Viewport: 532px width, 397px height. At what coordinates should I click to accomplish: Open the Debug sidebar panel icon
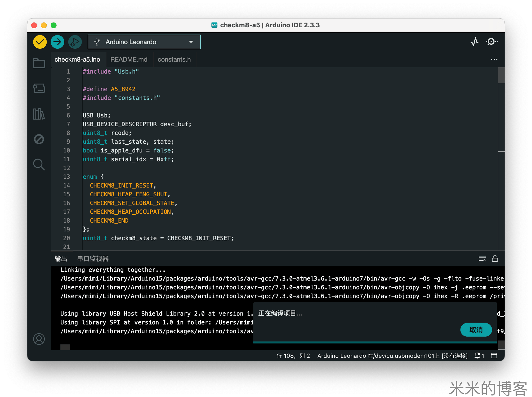39,139
